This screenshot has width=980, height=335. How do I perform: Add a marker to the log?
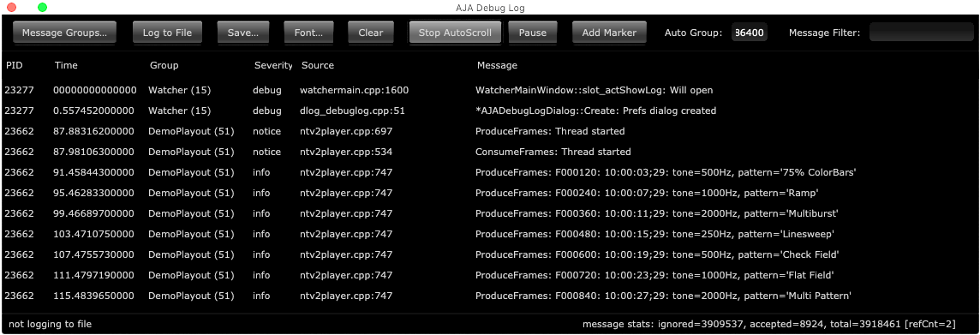(609, 33)
